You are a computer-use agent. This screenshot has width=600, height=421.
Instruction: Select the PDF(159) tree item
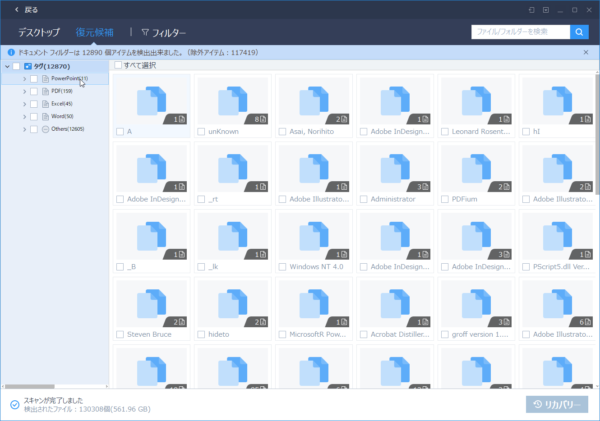click(x=62, y=91)
